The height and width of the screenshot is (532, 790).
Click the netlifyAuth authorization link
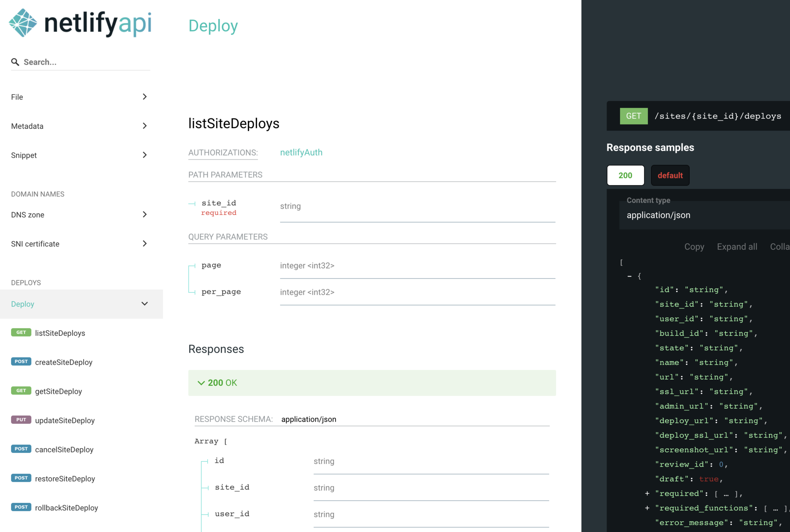tap(301, 153)
